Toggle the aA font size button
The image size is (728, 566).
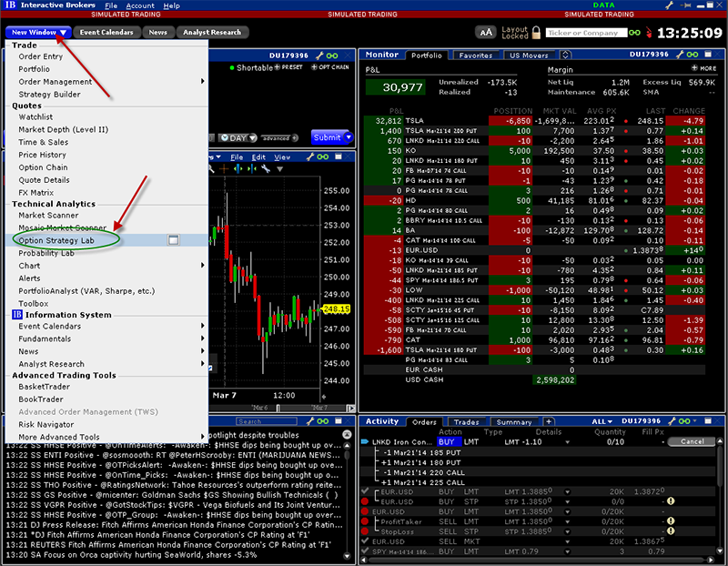pos(486,33)
